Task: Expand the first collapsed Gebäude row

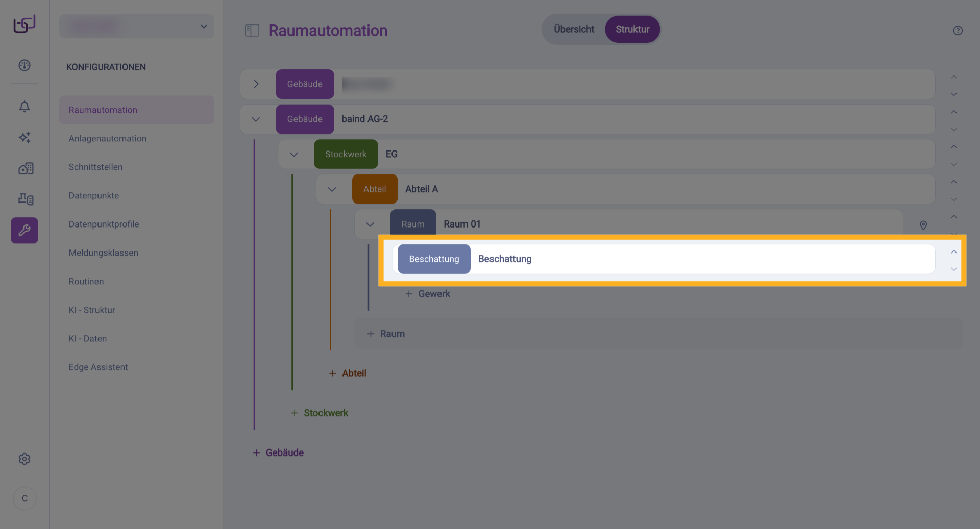Action: (x=256, y=84)
